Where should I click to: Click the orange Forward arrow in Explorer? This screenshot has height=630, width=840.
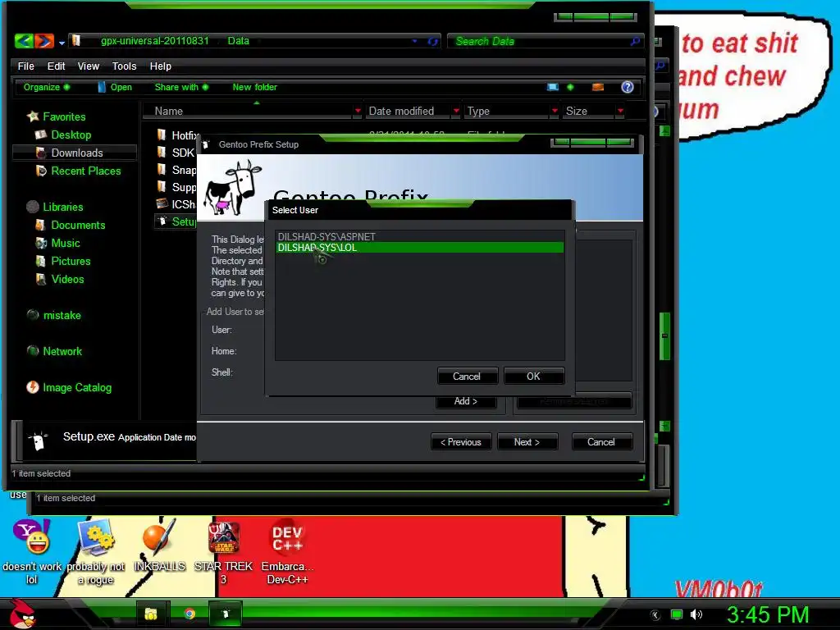tap(44, 41)
